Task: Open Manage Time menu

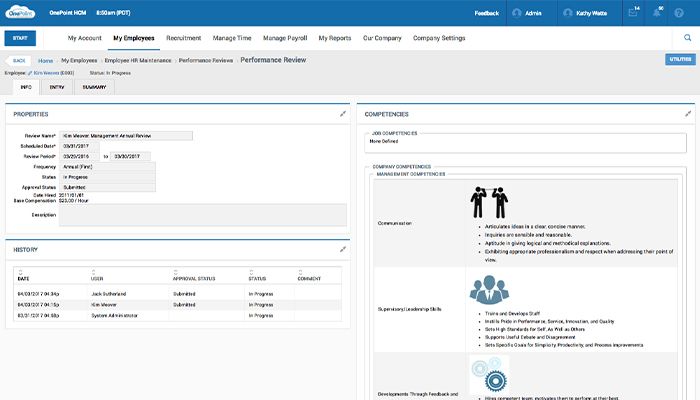Action: [232, 38]
